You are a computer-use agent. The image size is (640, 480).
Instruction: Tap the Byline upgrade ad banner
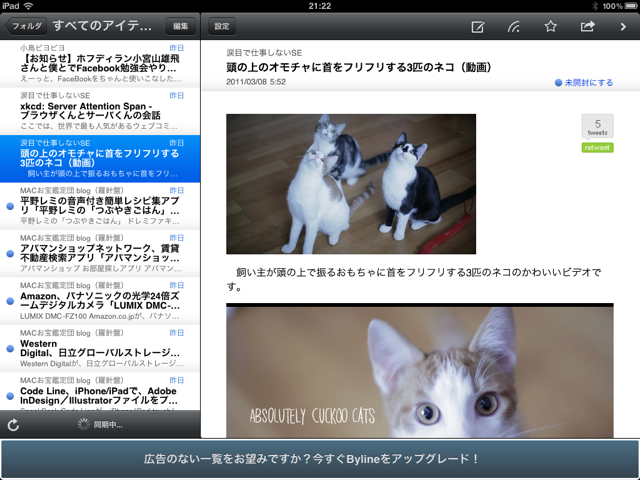(x=320, y=459)
